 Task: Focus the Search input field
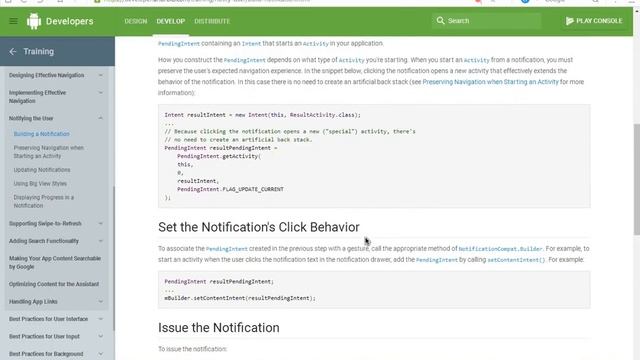coord(487,21)
